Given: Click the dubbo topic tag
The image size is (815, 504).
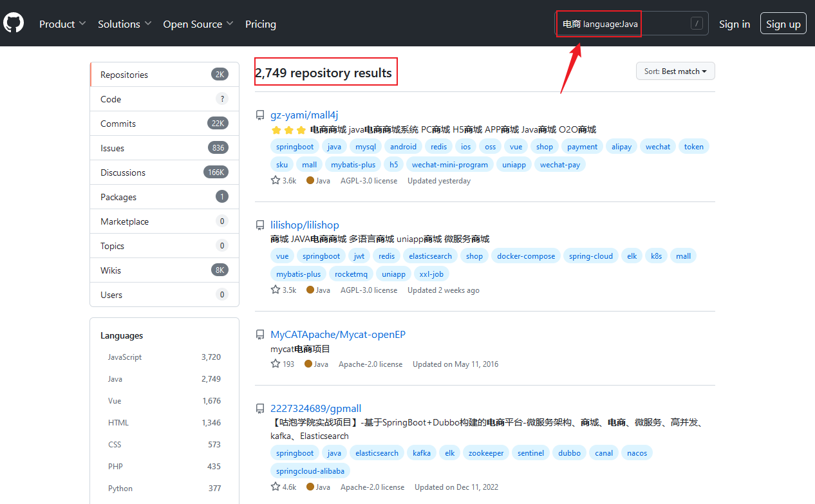Looking at the screenshot, I should pos(570,453).
